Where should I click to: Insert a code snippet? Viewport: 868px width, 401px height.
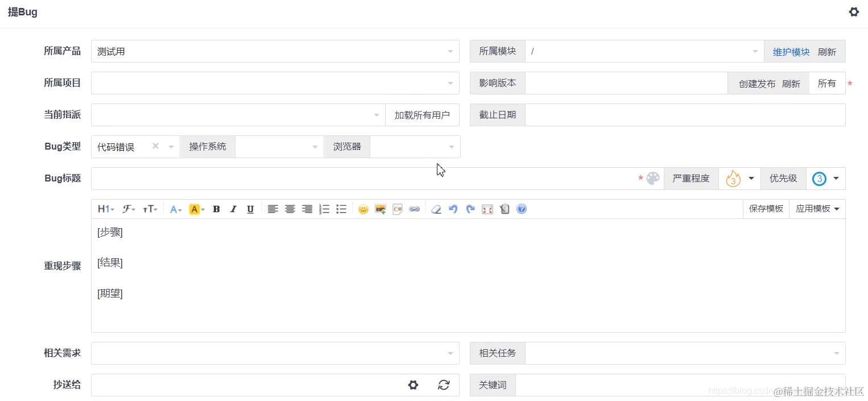398,209
